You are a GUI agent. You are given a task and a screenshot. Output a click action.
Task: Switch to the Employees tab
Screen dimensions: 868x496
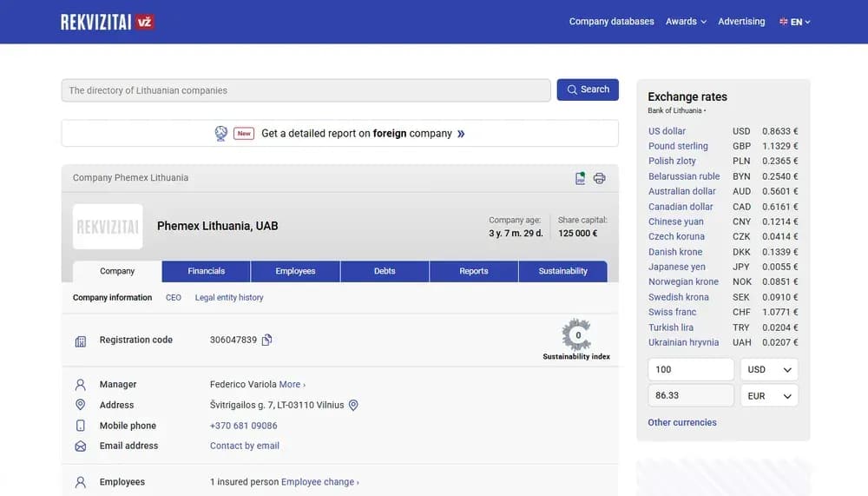[295, 271]
